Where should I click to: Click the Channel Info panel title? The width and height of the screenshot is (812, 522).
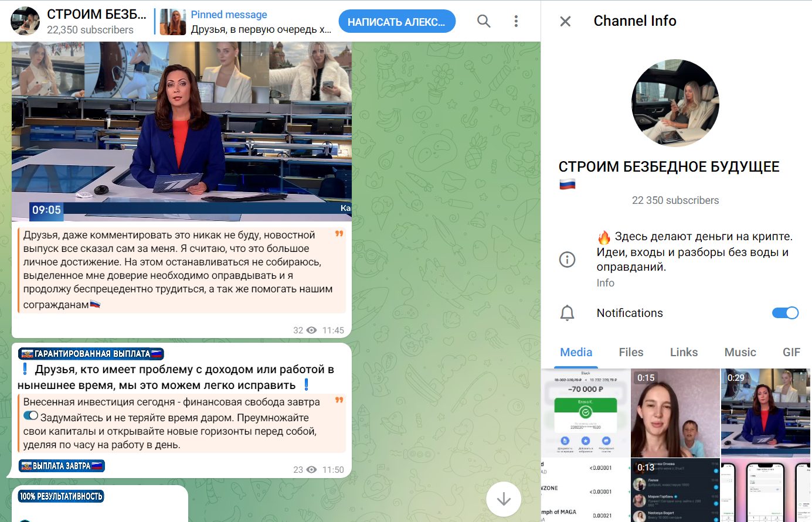tap(635, 21)
